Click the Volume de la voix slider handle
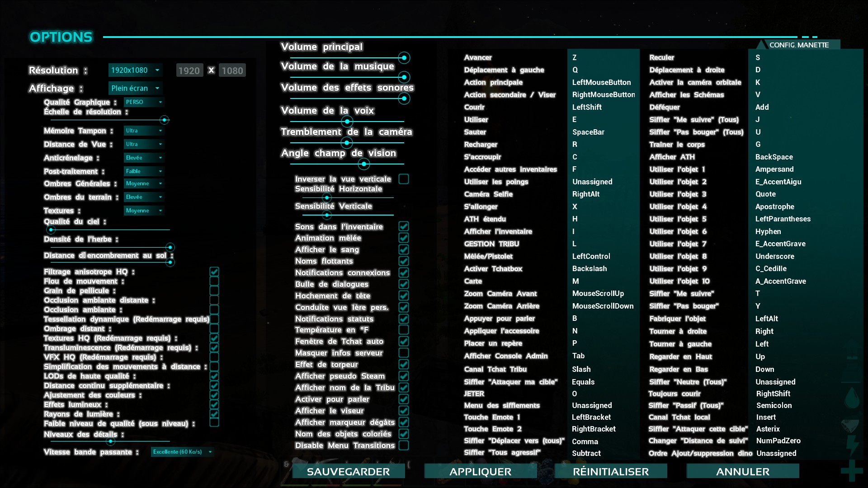Viewport: 868px width, 488px height. coord(347,122)
